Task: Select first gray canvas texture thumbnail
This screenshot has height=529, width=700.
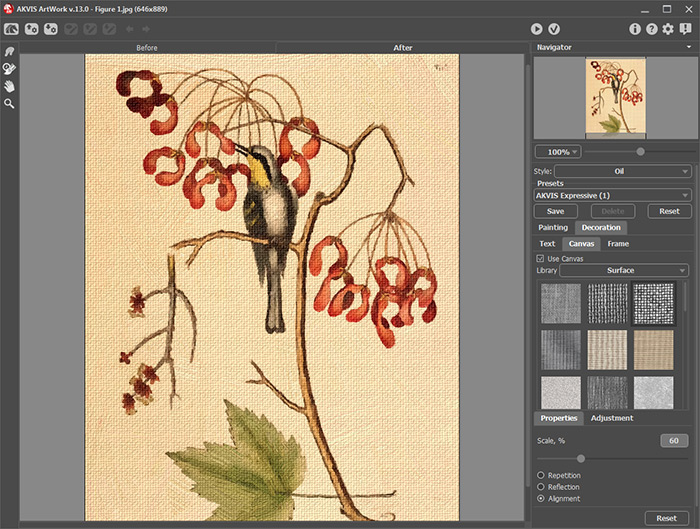Action: [x=561, y=304]
